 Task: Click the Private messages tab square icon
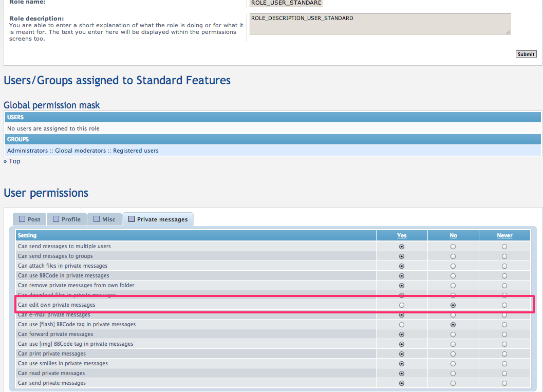pos(131,219)
